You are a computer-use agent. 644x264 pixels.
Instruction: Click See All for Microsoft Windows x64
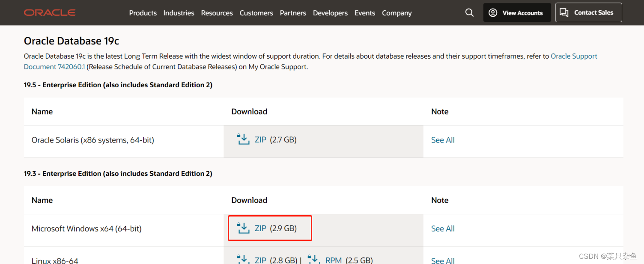(x=443, y=228)
